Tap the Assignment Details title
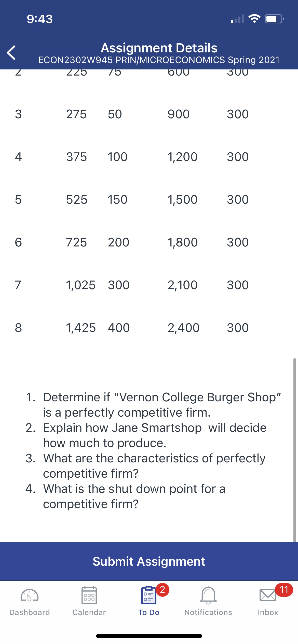 click(159, 48)
